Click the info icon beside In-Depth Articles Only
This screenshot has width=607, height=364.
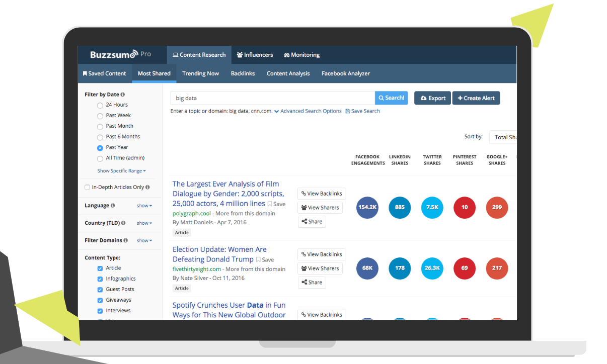(147, 187)
